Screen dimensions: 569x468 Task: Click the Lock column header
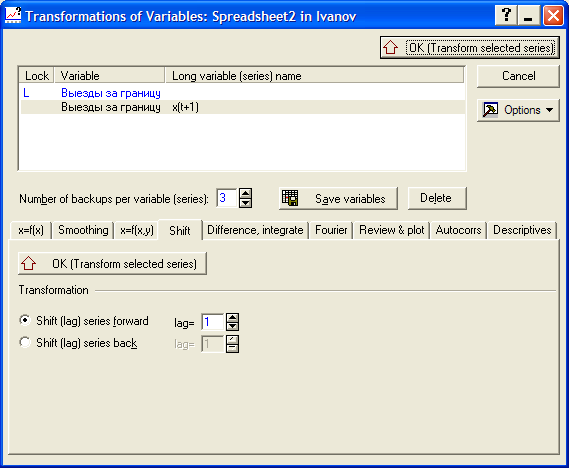[x=37, y=75]
